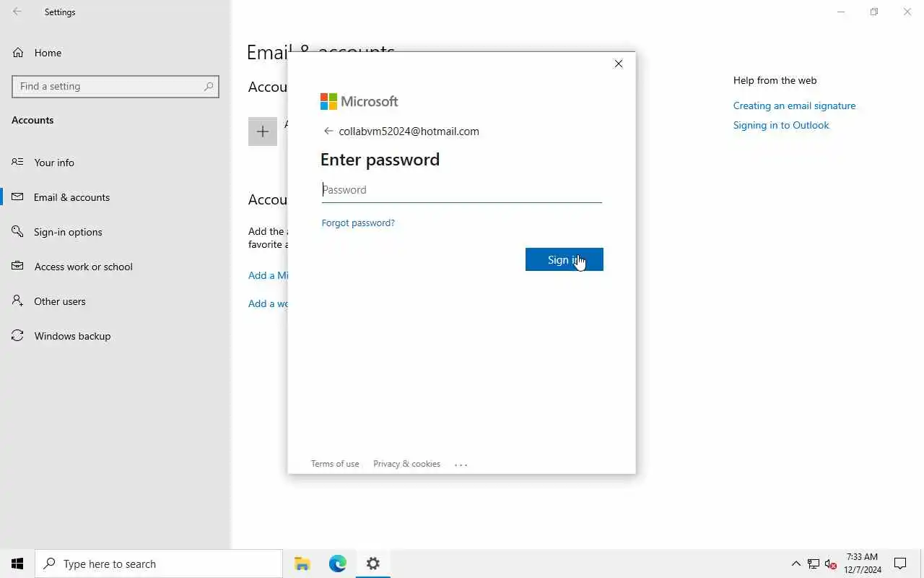
Task: Click the network tray icon
Action: [814, 564]
